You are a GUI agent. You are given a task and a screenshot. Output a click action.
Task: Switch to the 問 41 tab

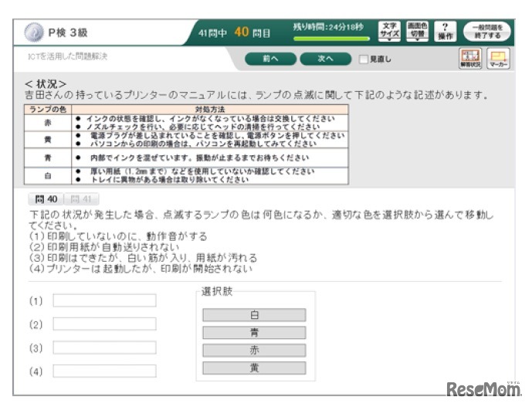point(81,199)
